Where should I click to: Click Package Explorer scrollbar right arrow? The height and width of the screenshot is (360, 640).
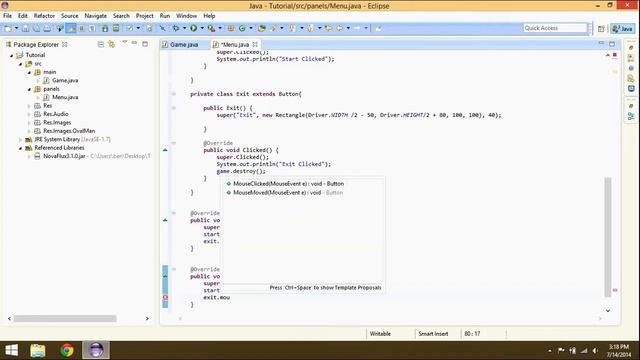[x=147, y=318]
